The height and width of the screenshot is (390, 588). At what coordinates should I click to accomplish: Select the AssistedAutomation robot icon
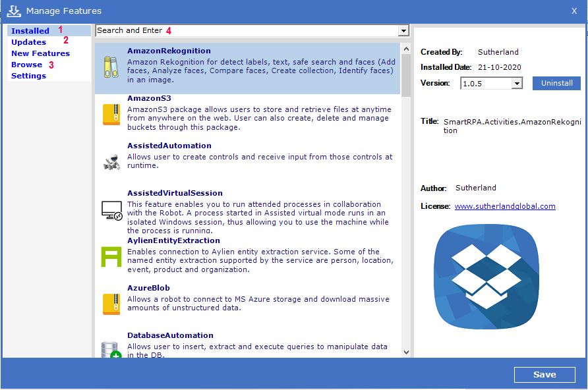111,162
